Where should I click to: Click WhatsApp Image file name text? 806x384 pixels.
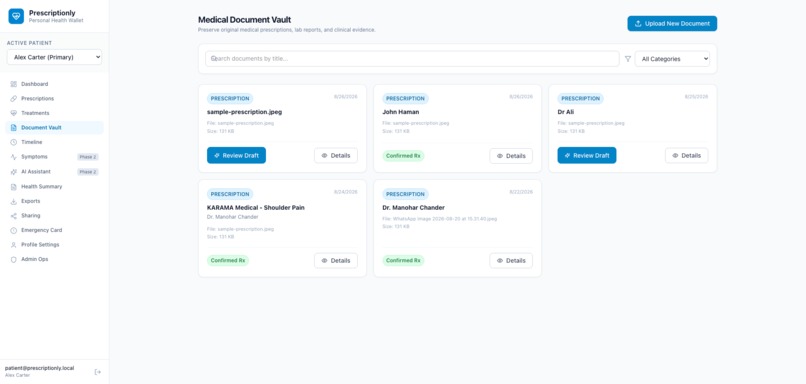click(x=440, y=219)
